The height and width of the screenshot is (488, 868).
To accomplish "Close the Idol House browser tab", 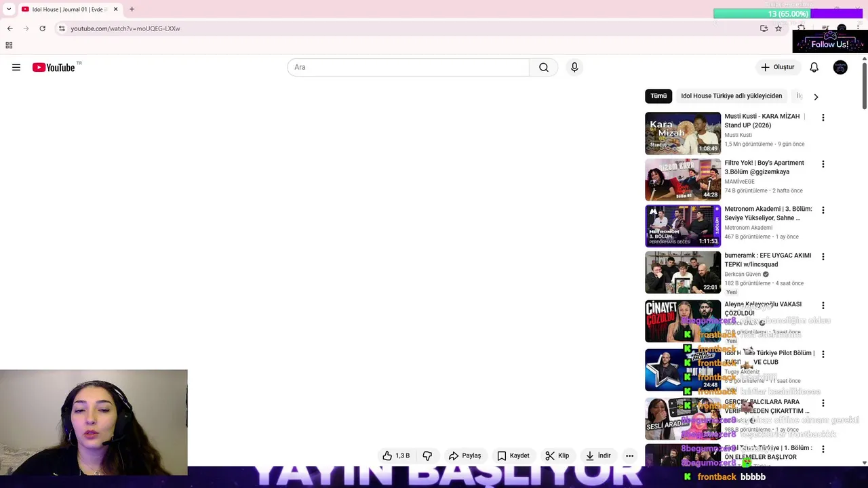I will (x=115, y=9).
